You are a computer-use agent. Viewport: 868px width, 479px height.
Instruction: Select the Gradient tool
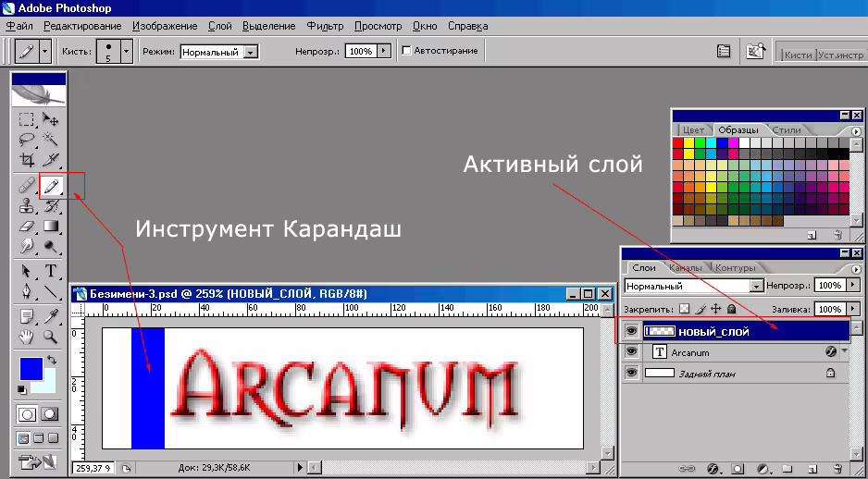(x=51, y=226)
